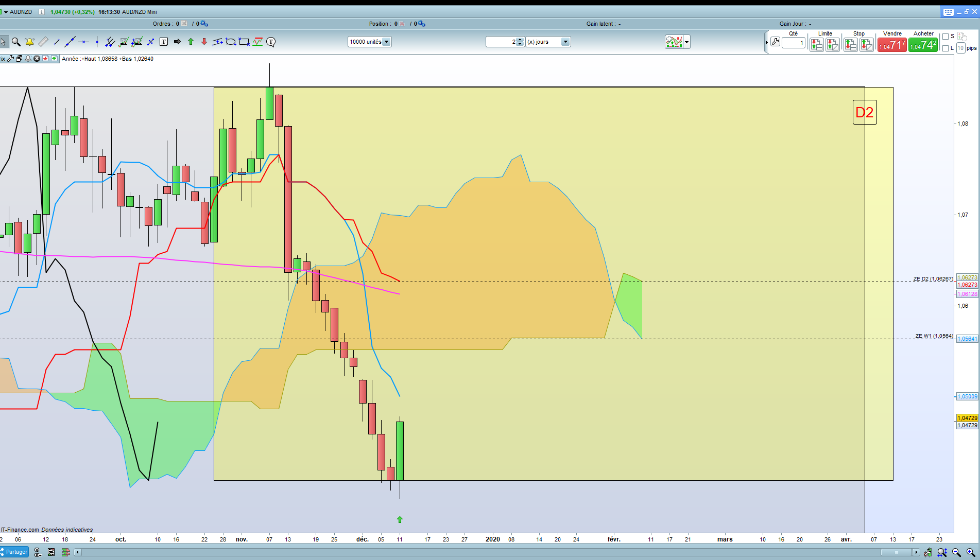Select the vertical line tool

pos(97,42)
